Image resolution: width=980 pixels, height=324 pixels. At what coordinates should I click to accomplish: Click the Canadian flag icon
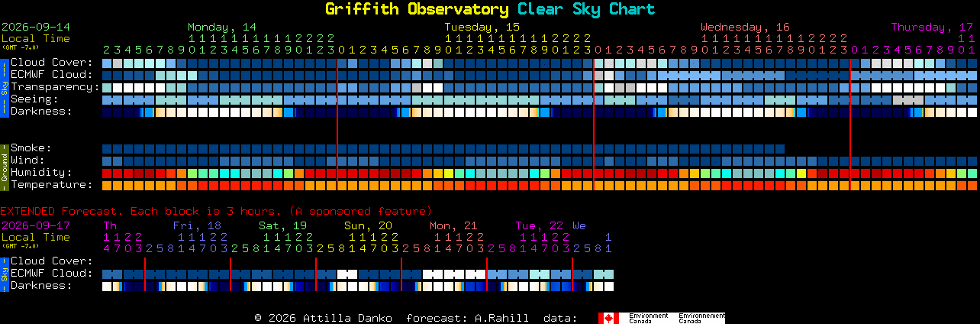(x=608, y=318)
